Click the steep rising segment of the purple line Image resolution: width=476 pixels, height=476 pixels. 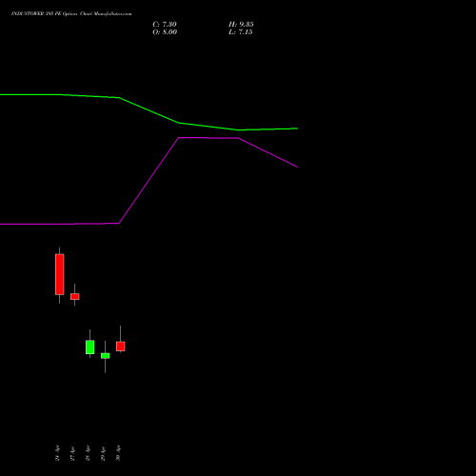[149, 181]
